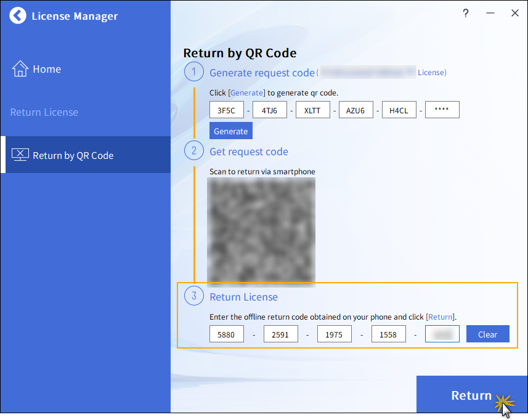The image size is (528, 420).
Task: Click the return code field containing 5880
Action: 227,334
